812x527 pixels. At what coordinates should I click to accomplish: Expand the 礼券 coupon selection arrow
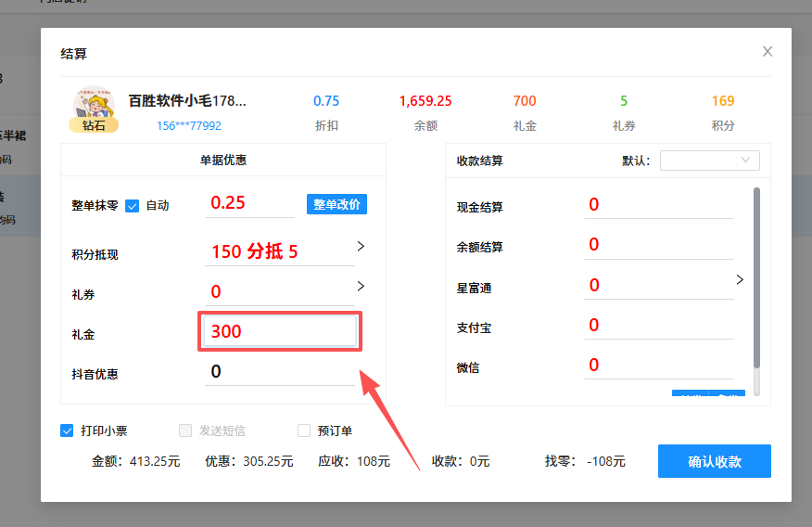(361, 287)
